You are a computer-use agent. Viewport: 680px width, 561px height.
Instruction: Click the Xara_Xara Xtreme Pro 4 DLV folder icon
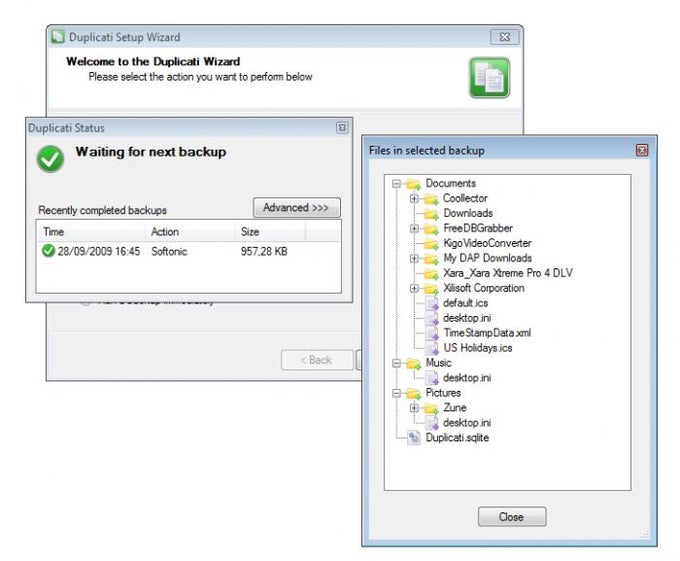431,274
